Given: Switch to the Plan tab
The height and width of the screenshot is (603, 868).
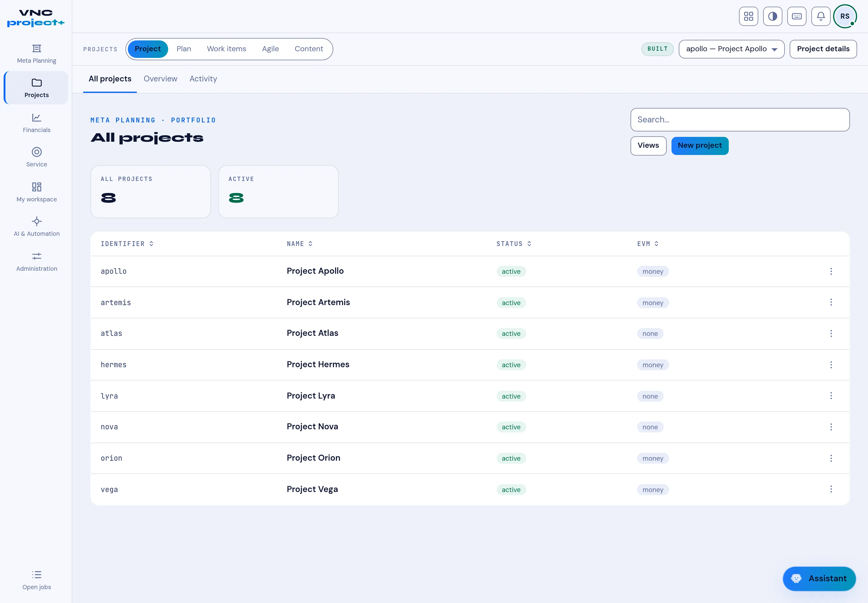Looking at the screenshot, I should [184, 49].
